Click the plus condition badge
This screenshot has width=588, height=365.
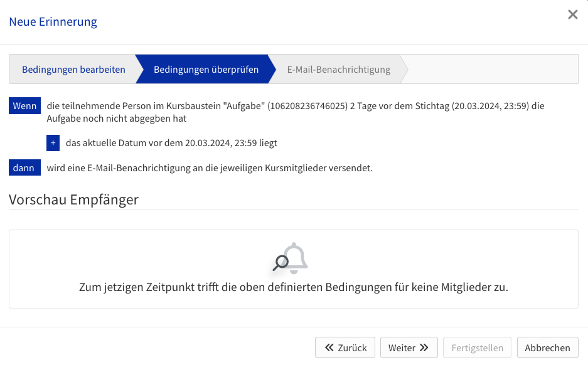[x=53, y=143]
